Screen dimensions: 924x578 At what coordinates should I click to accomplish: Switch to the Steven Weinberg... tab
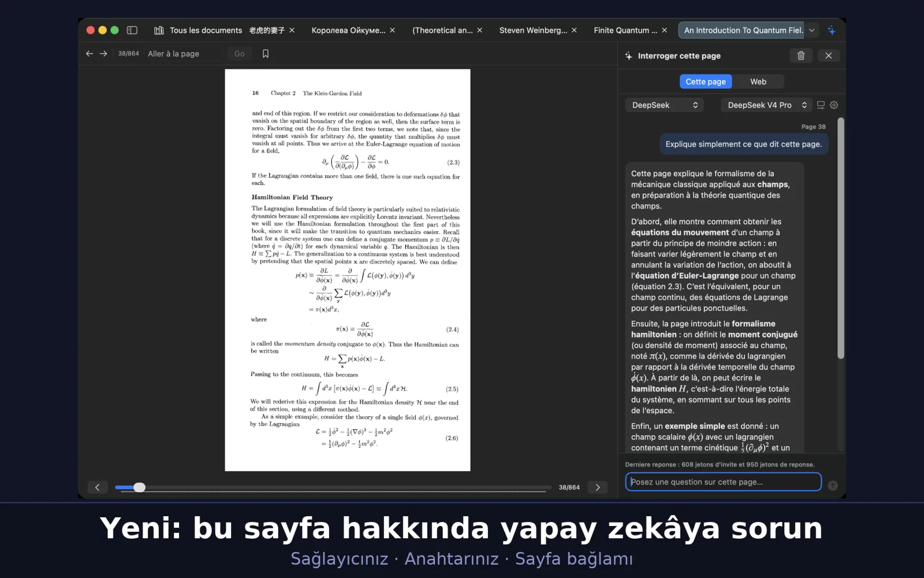(x=533, y=30)
